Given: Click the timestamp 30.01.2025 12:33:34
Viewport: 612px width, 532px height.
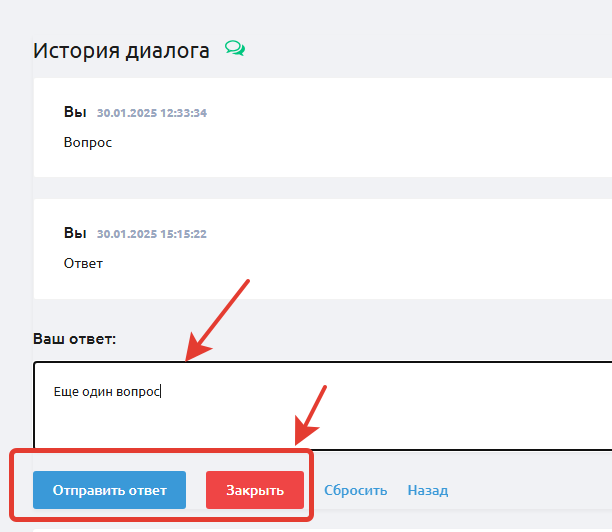Looking at the screenshot, I should (152, 113).
